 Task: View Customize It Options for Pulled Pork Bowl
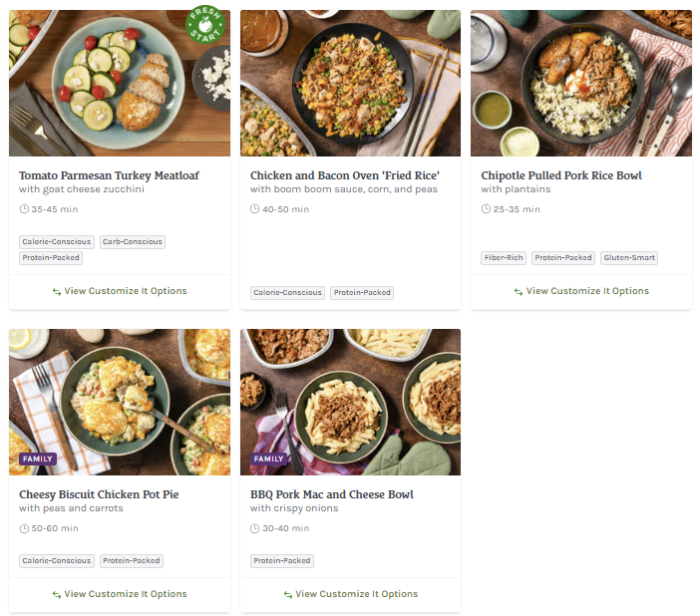click(x=581, y=291)
